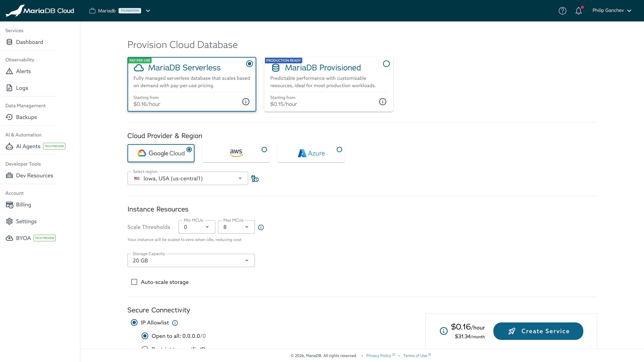Viewport: 644px width, 362px height.
Task: Open the Storage Capacity dropdown
Action: coord(191,261)
